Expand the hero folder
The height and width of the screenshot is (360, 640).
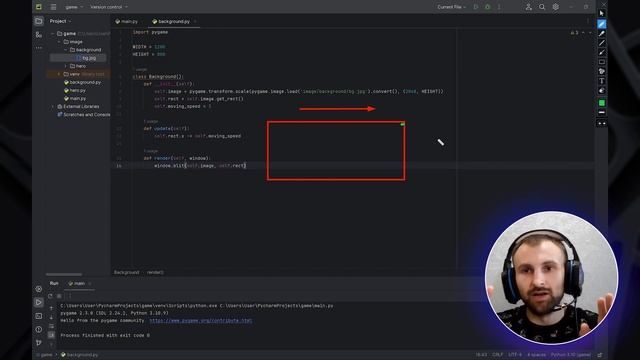[x=66, y=66]
